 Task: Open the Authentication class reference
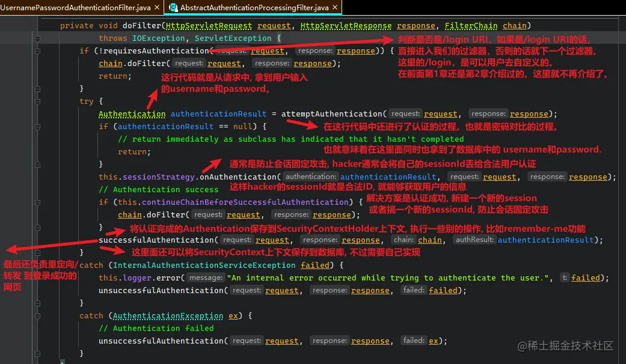tap(132, 114)
